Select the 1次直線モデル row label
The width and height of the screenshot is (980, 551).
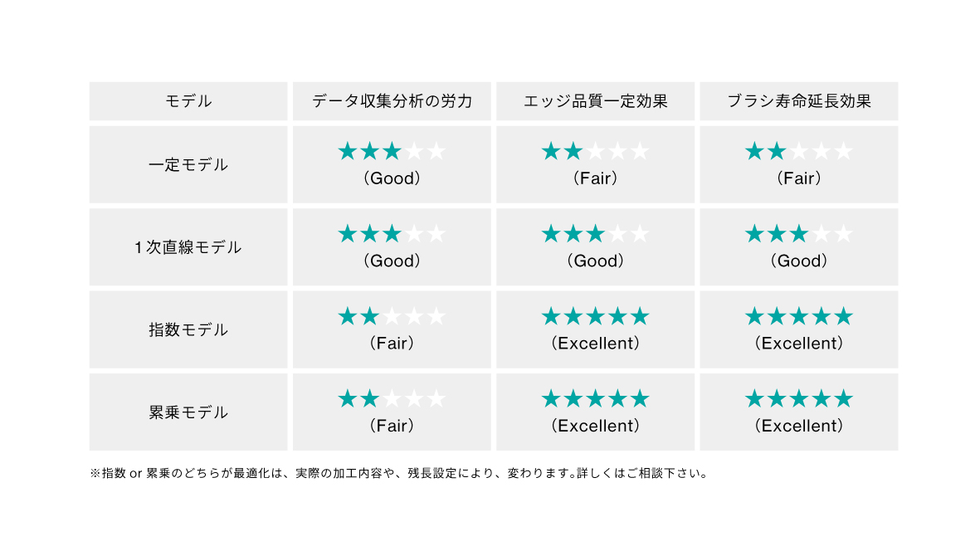(x=188, y=247)
